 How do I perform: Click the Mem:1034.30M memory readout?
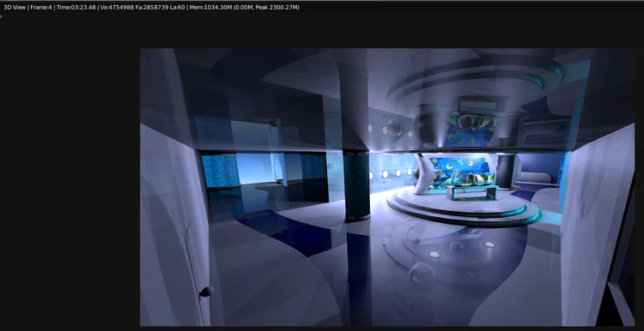tap(210, 8)
